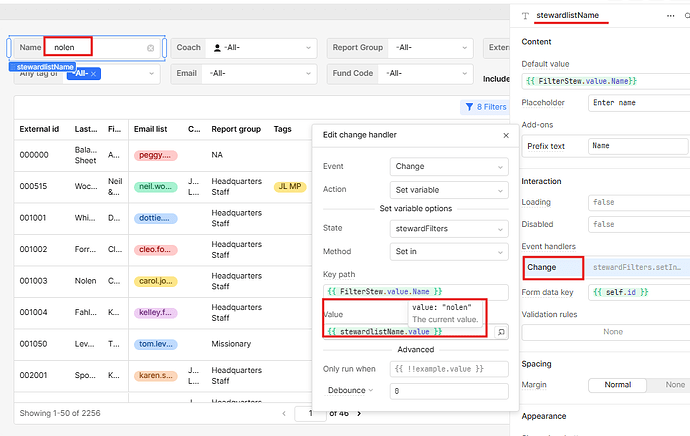The image size is (690, 436).
Task: Click the External id column header
Action: [x=40, y=129]
